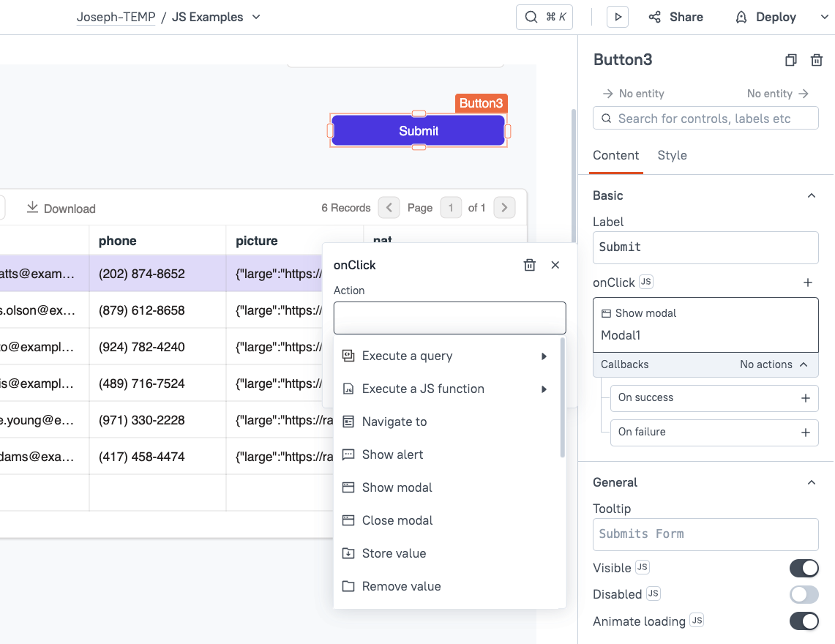Go to the next table page arrow
Screen dimensions: 835x644
504,207
